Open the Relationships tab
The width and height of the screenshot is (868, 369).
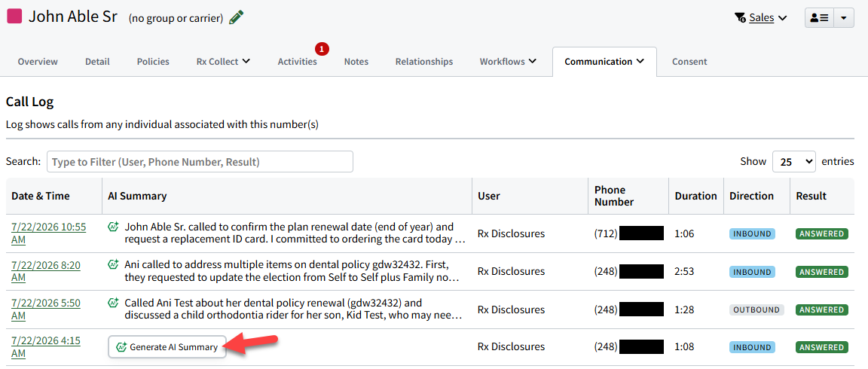point(424,62)
